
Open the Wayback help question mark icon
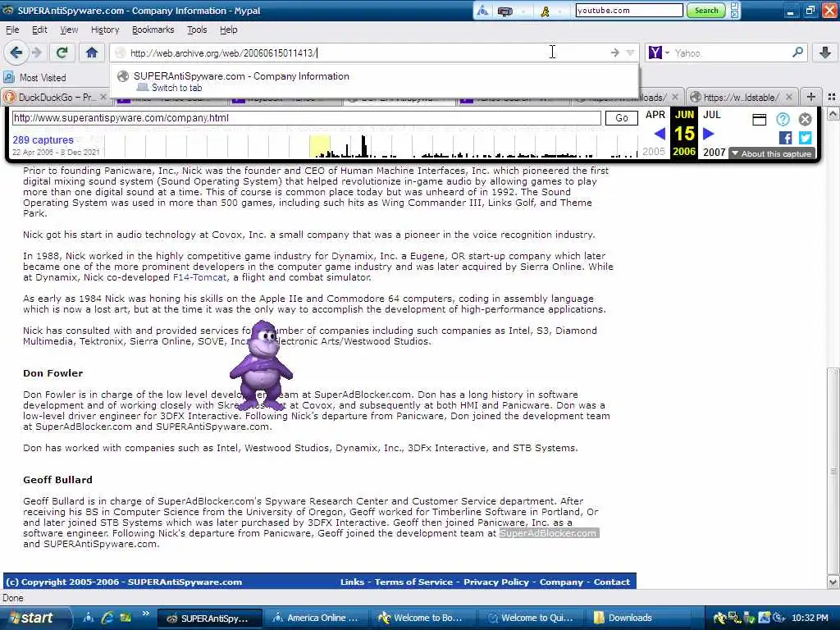pyautogui.click(x=783, y=120)
